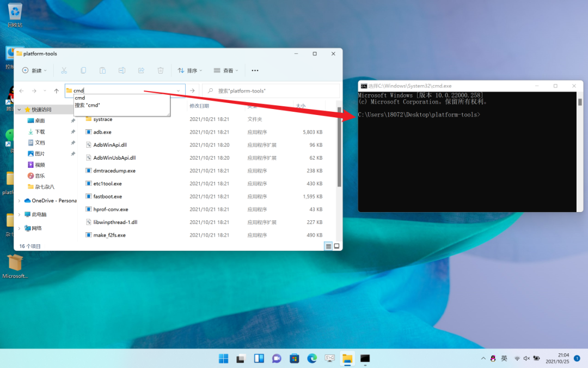Click the Delete trash icon in toolbar
Image resolution: width=588 pixels, height=368 pixels.
click(x=161, y=70)
